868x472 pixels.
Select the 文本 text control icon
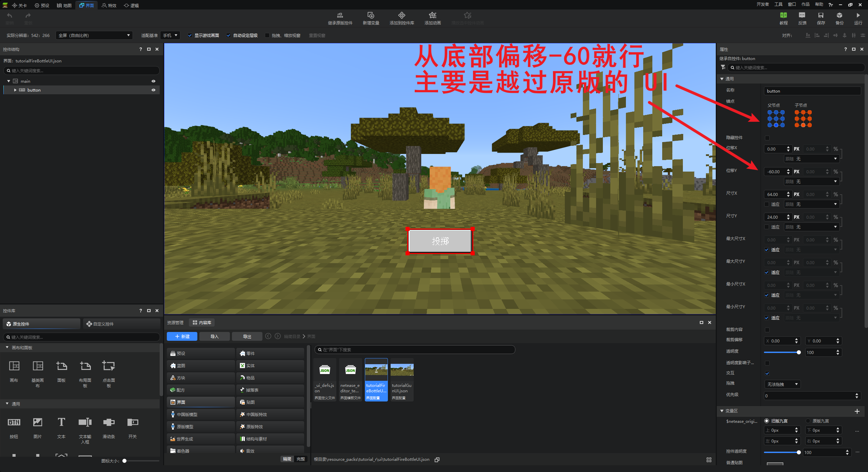click(x=61, y=422)
